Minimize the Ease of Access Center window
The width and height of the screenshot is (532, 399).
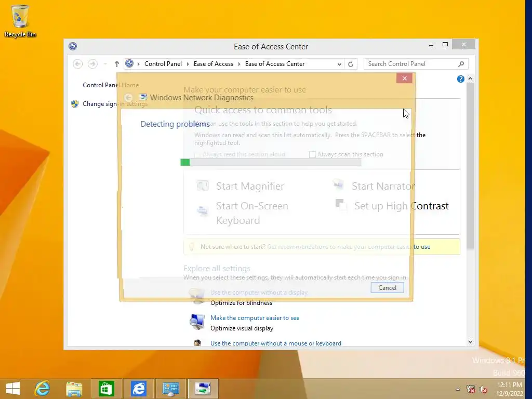pyautogui.click(x=431, y=45)
